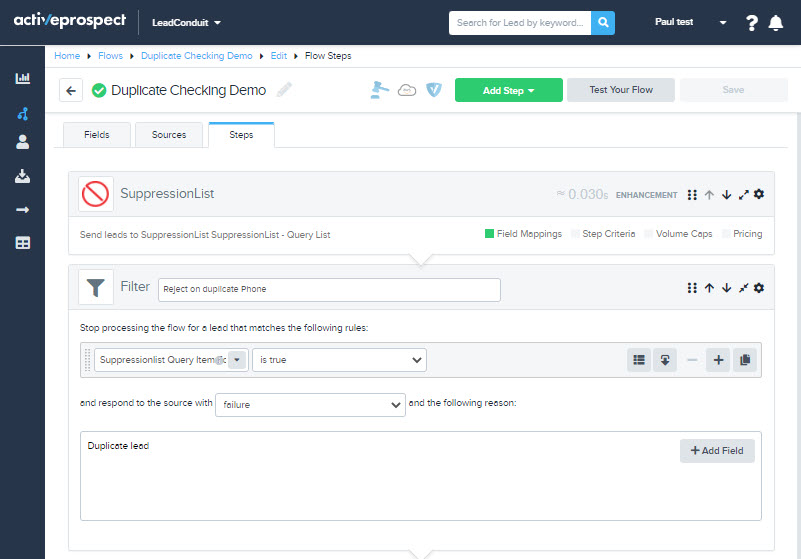This screenshot has height=559, width=801.
Task: Switch to the Fields tab
Action: 97,135
